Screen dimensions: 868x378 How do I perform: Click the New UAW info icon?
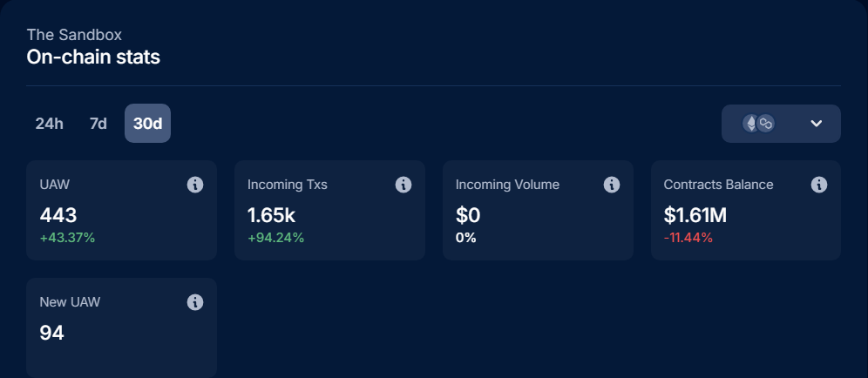[195, 302]
